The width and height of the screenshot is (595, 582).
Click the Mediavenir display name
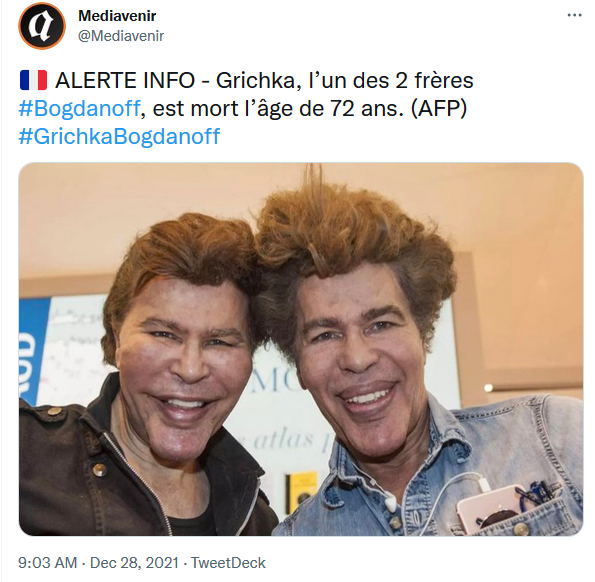point(117,16)
